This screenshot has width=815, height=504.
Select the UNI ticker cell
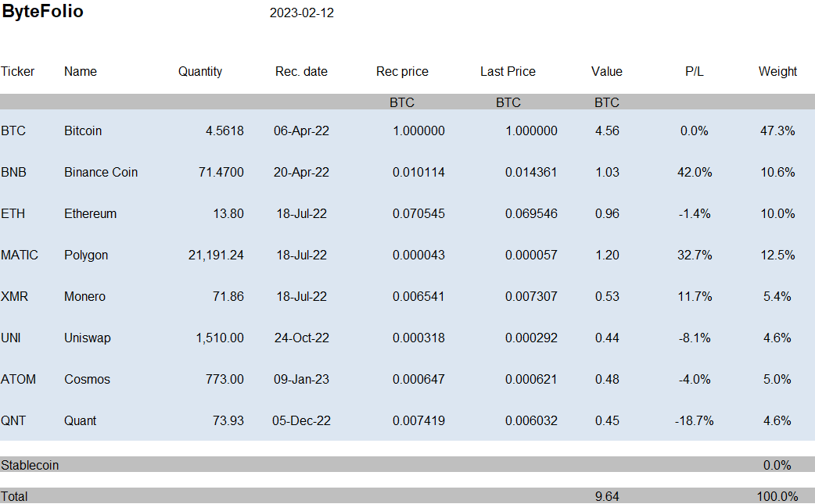[11, 338]
